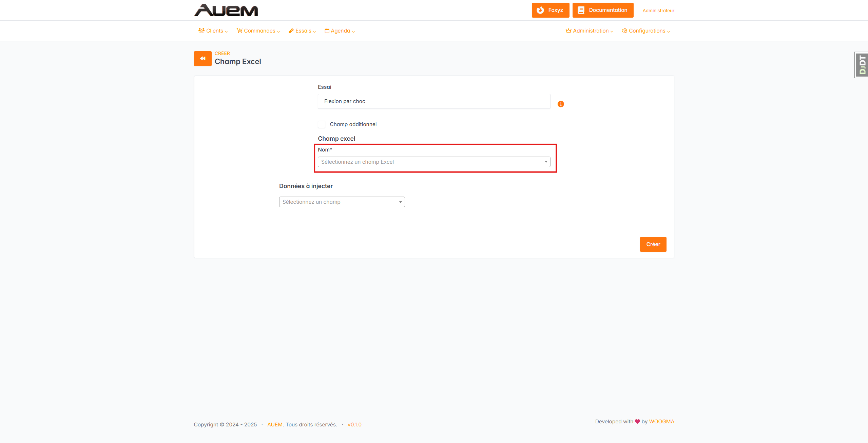Click the Essai input field
This screenshot has width=868, height=443.
click(x=433, y=101)
